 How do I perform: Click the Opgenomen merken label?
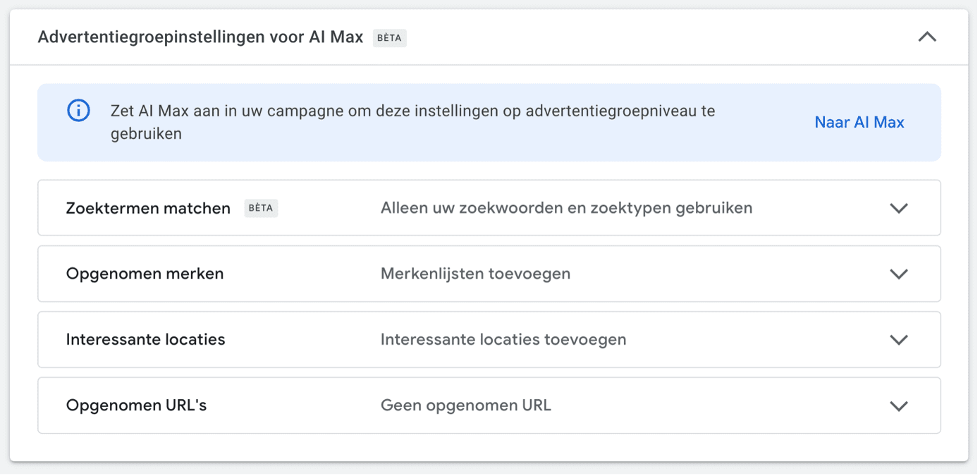click(145, 274)
